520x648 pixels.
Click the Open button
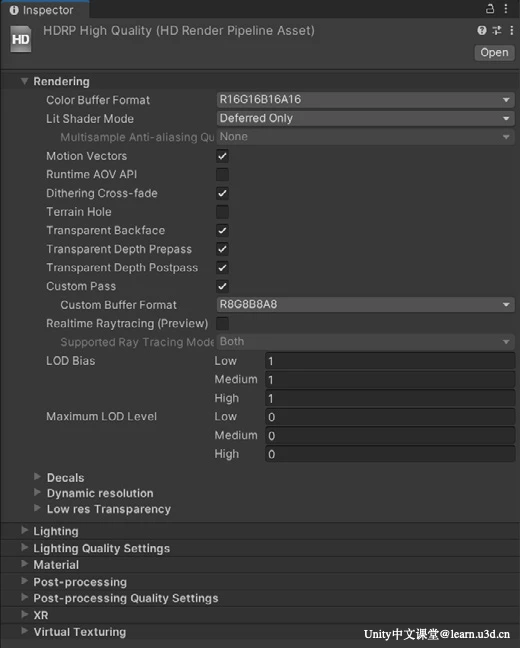tap(494, 53)
